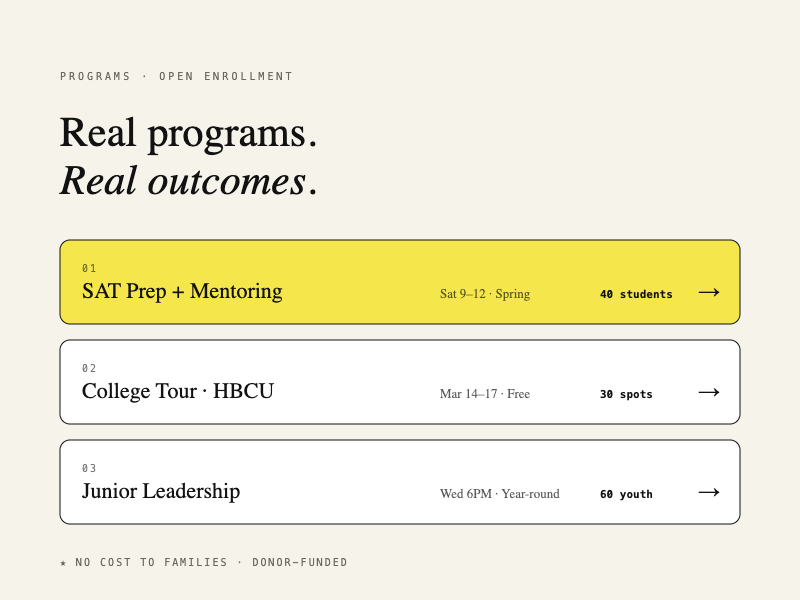Click 'Mar 14–17 · Free' schedule text
The image size is (800, 600).
(485, 394)
